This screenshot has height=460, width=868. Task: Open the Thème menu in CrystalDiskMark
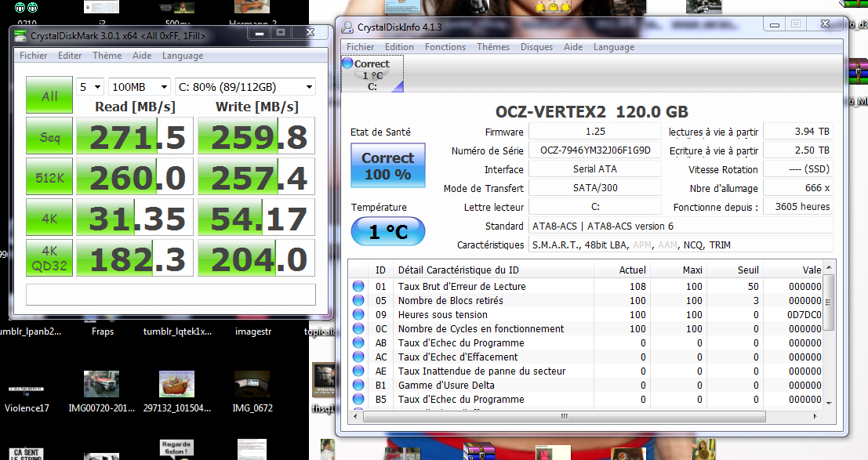(107, 56)
